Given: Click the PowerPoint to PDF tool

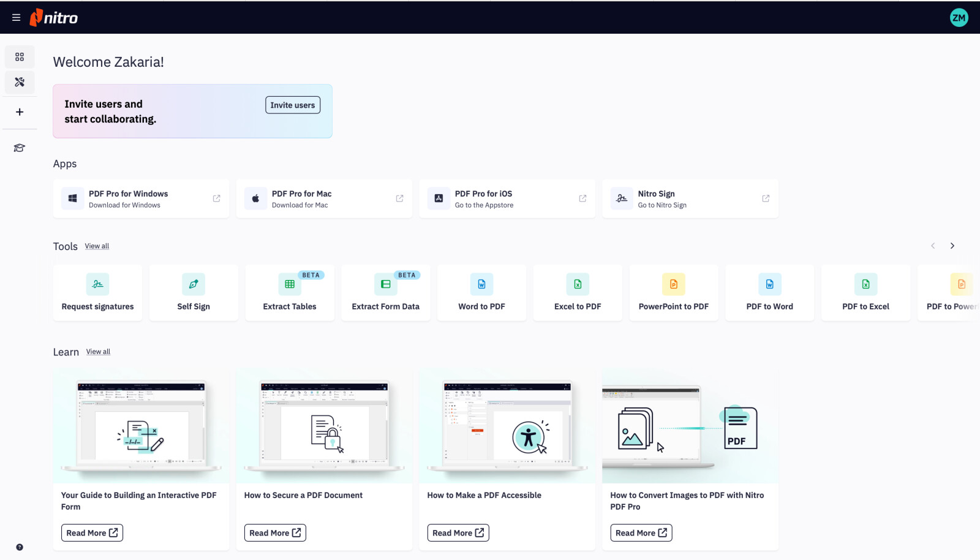Looking at the screenshot, I should pos(673,293).
